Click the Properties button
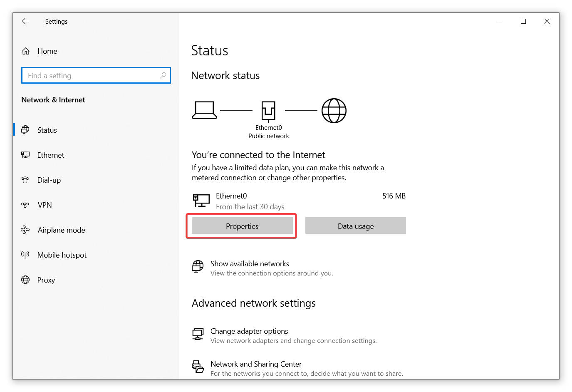The image size is (572, 392). [242, 226]
